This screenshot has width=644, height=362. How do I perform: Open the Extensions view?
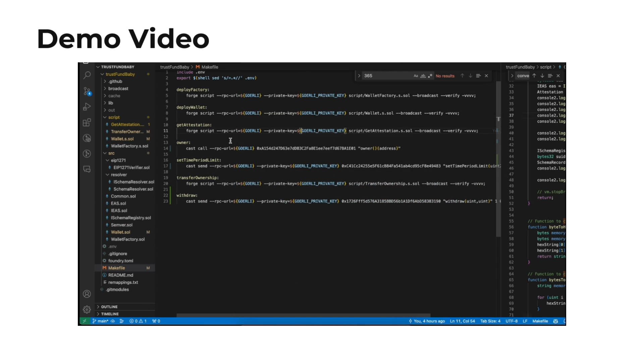point(87,122)
